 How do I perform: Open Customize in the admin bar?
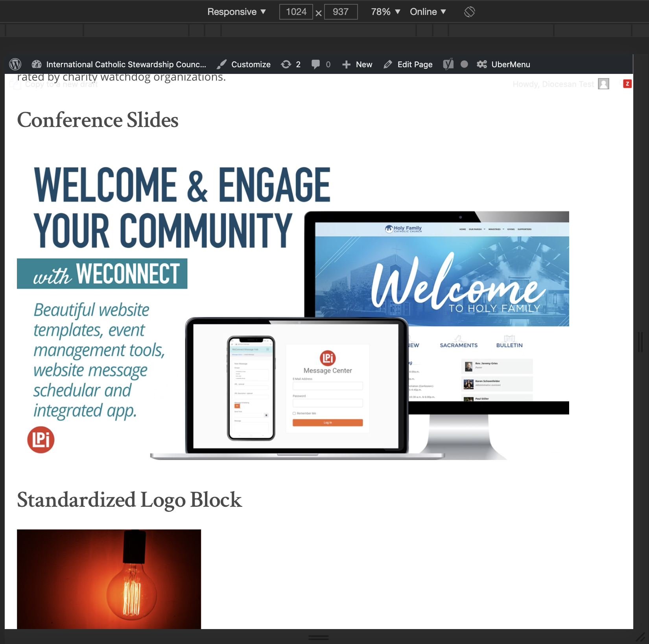[x=244, y=64]
